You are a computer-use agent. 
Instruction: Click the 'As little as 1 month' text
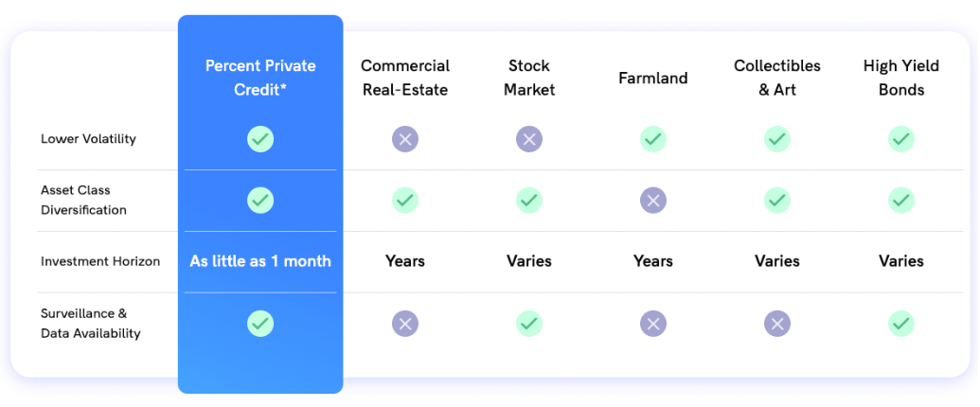260,260
